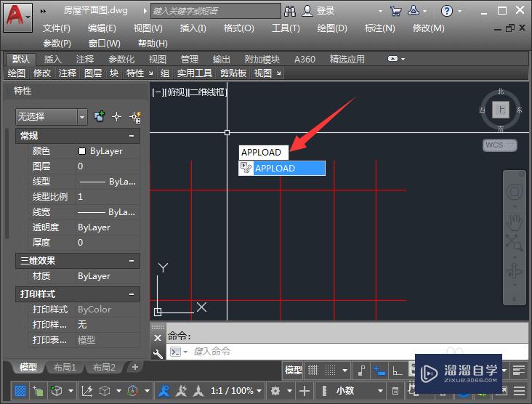Click the Orbit navigation tool
The image size is (532, 404).
click(x=514, y=271)
